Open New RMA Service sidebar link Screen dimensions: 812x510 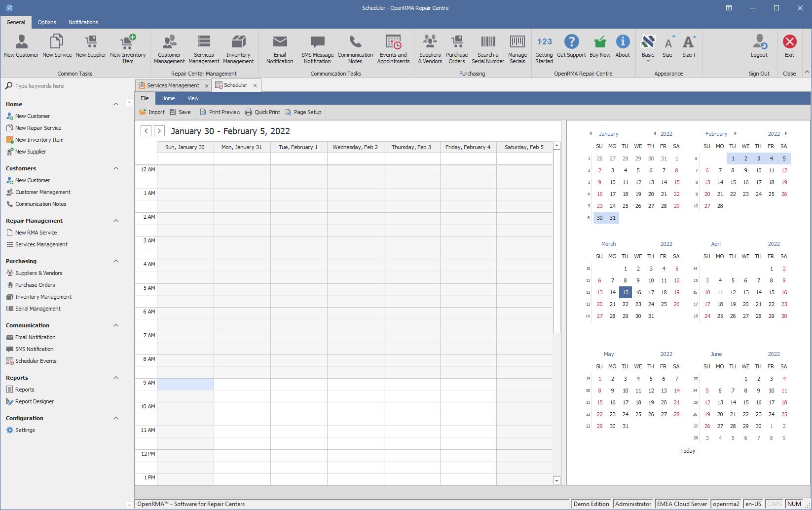pos(32,233)
